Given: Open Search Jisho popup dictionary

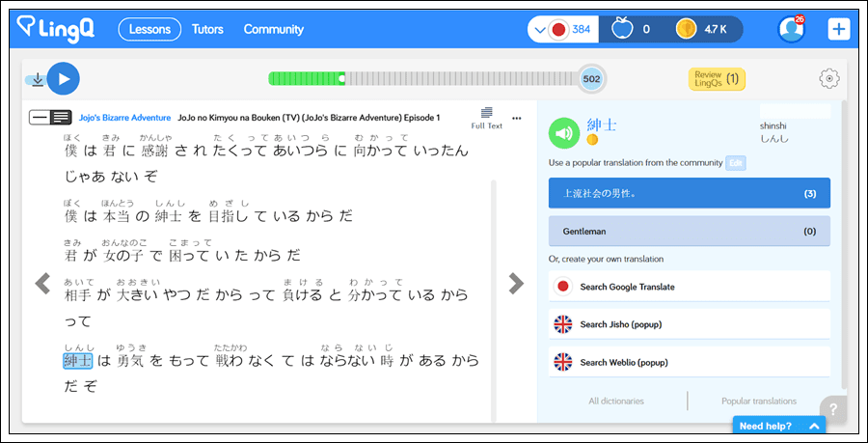Looking at the screenshot, I should point(689,324).
